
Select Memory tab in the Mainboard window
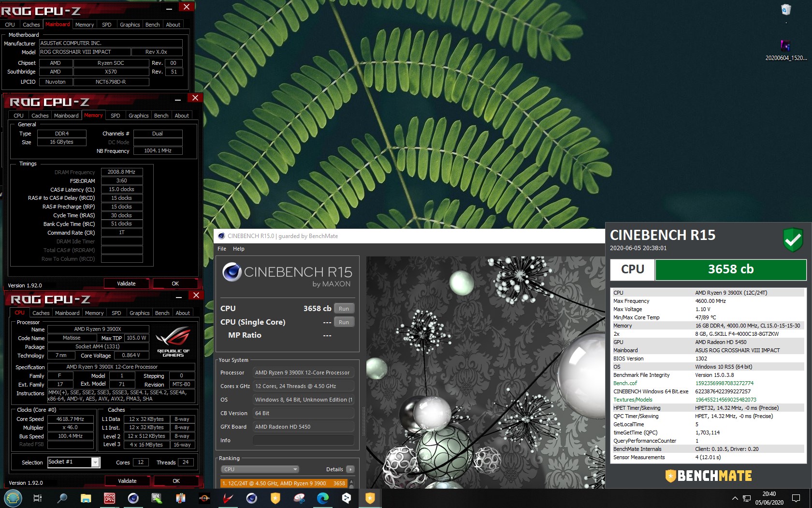[x=85, y=25]
